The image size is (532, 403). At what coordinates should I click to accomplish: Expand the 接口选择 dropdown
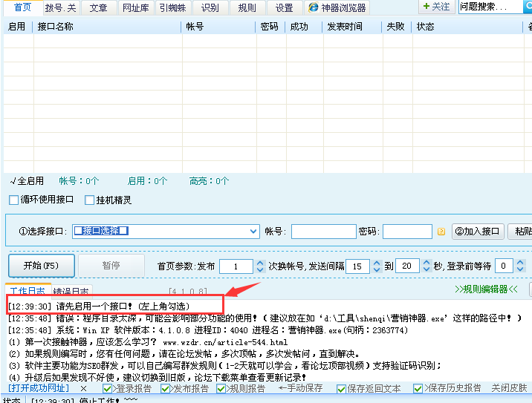[253, 231]
